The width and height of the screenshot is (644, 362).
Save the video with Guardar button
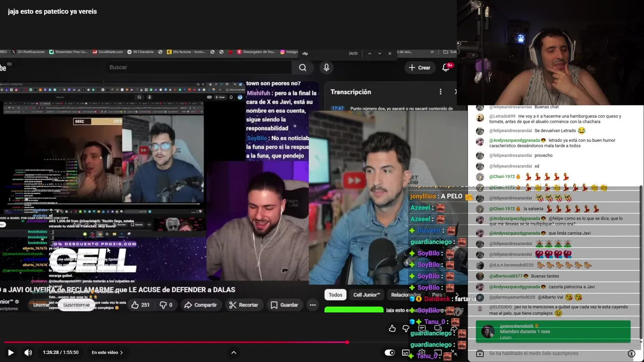[284, 305]
